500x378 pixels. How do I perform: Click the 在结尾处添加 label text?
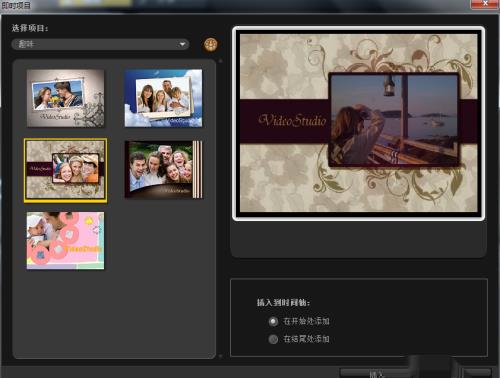click(x=306, y=339)
